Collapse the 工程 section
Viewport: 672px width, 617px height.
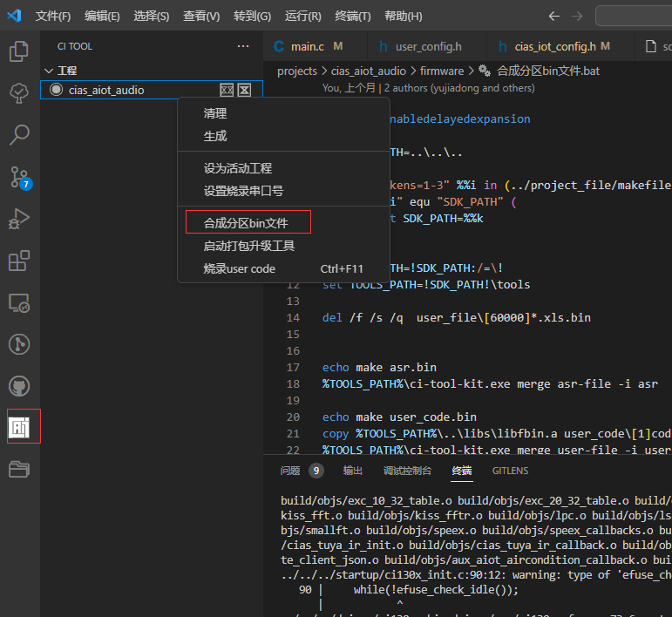click(x=49, y=71)
